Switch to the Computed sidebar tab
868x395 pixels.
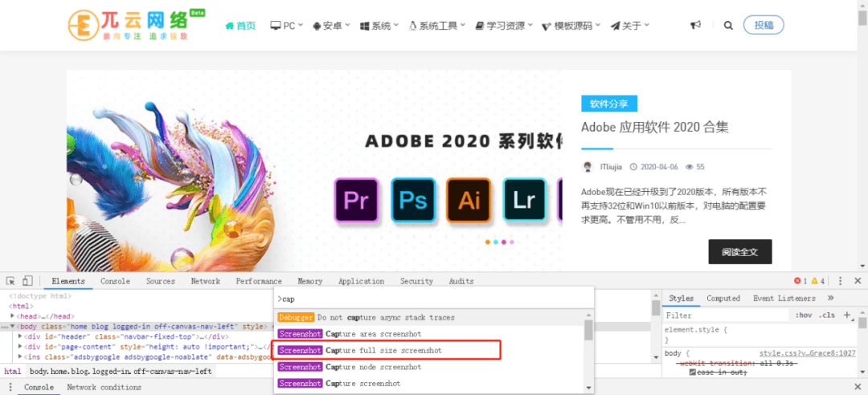tap(723, 298)
